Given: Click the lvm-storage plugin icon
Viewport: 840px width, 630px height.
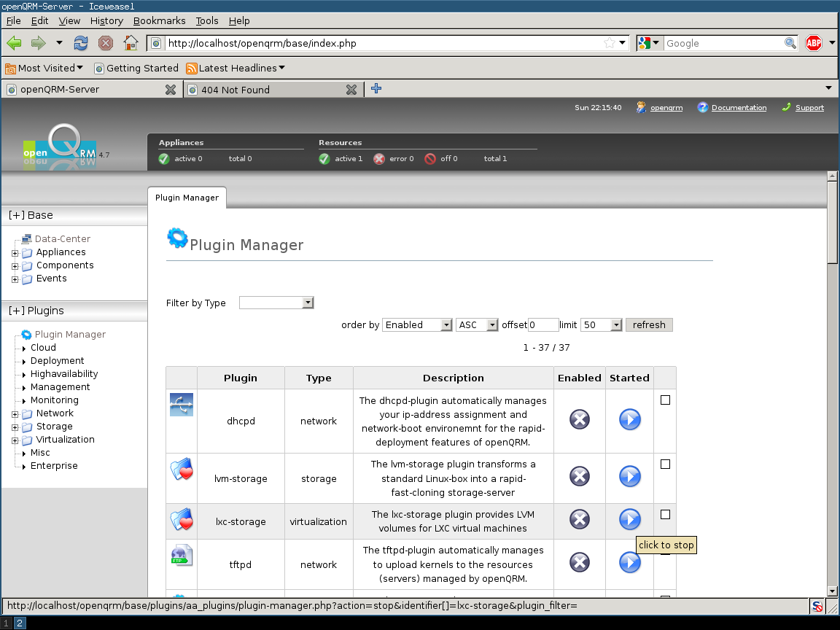Looking at the screenshot, I should 182,469.
